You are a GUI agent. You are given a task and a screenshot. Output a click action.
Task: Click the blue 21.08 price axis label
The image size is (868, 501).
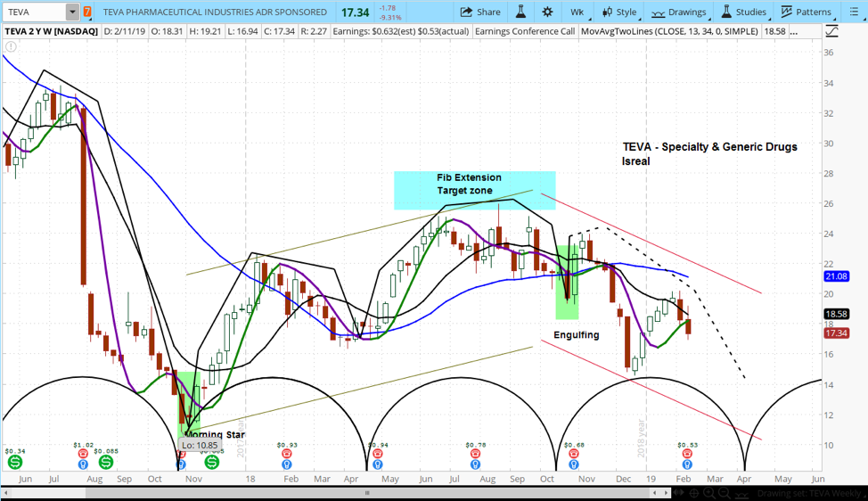click(836, 275)
